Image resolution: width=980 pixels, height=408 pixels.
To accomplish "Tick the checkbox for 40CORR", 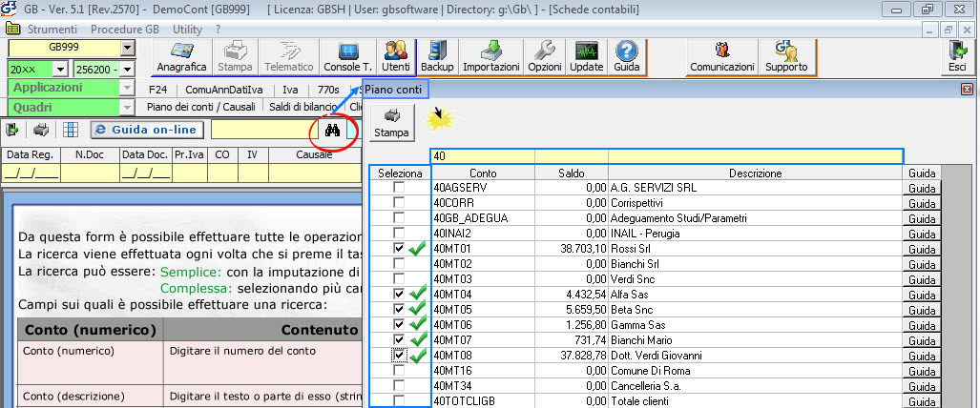I will pos(399,202).
